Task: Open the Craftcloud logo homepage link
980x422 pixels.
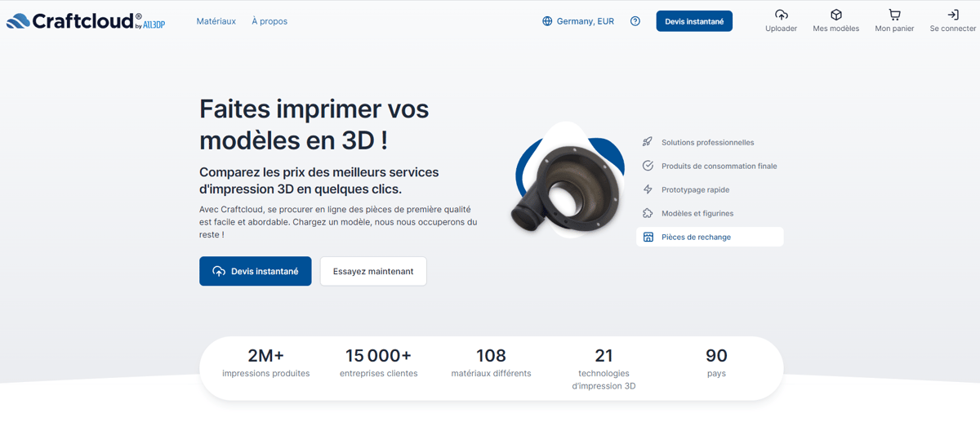Action: (86, 21)
